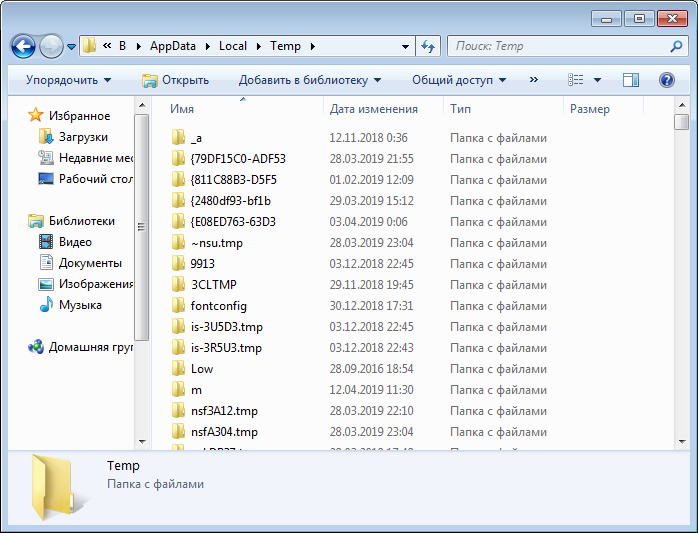
Task: Select folder {811C88B3-D5F5 icon
Action: tap(178, 179)
